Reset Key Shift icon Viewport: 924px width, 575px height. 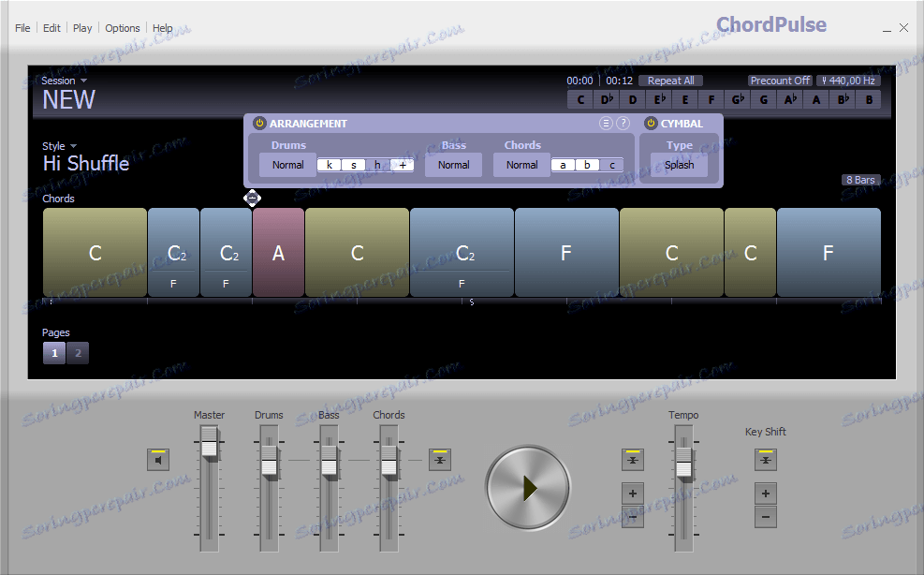pos(766,460)
